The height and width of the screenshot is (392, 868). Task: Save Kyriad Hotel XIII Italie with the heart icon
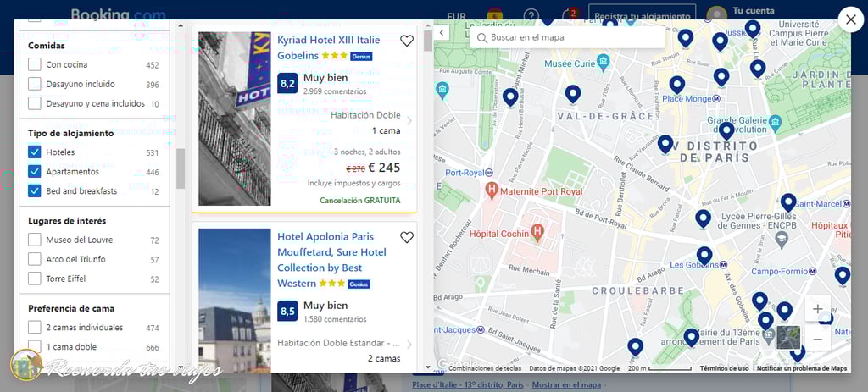click(407, 41)
